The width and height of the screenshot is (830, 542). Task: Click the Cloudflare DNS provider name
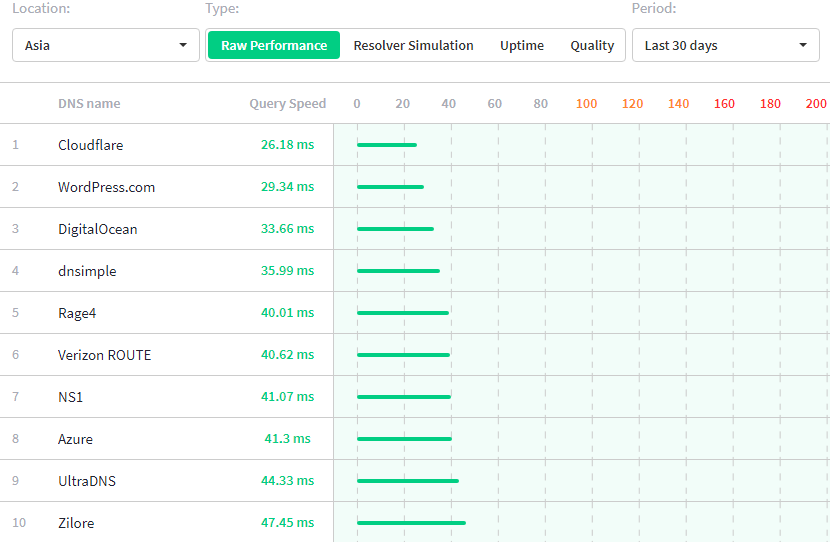pos(90,145)
